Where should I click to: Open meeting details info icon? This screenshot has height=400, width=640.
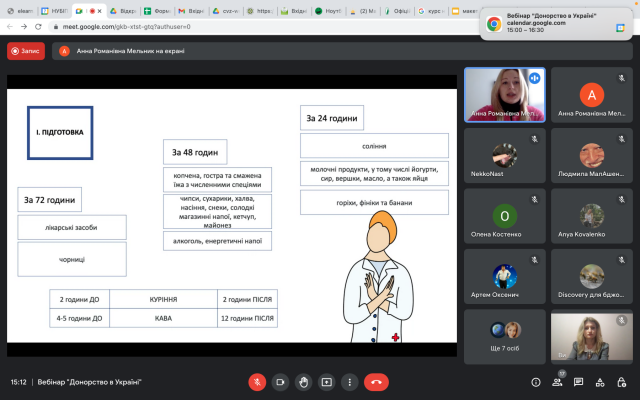tap(535, 381)
